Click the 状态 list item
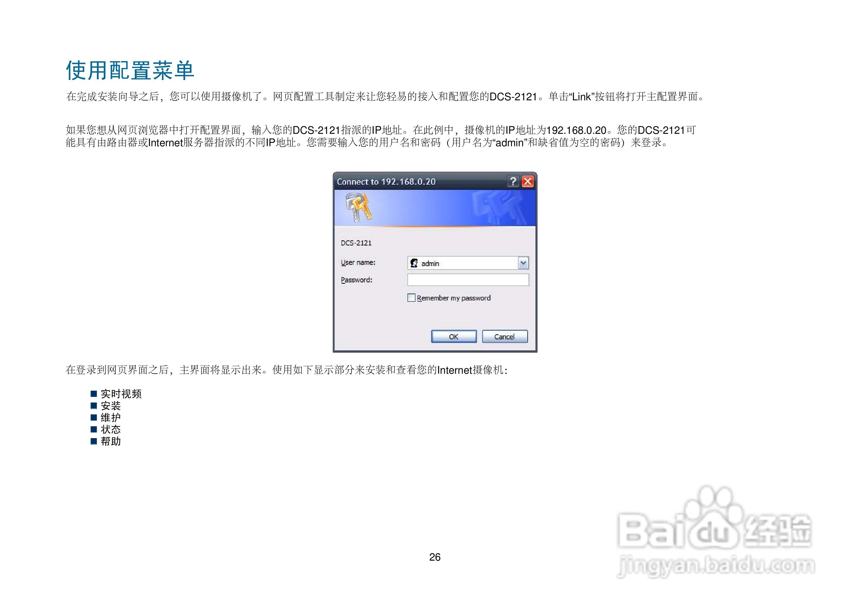 pos(111,429)
